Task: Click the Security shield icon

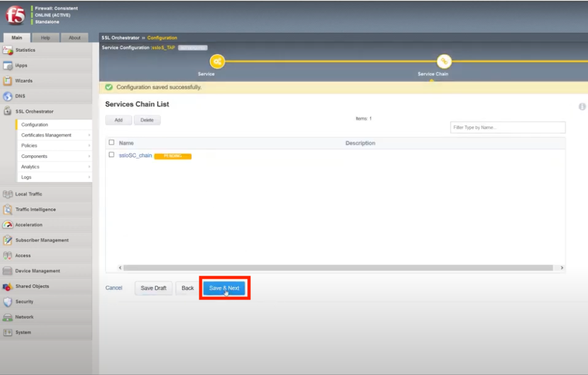Action: [8, 302]
